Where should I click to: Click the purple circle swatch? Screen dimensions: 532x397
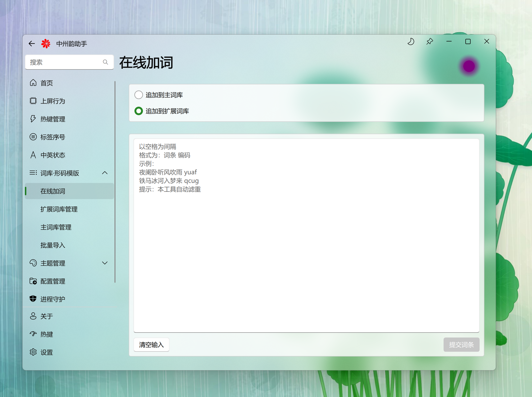click(469, 66)
